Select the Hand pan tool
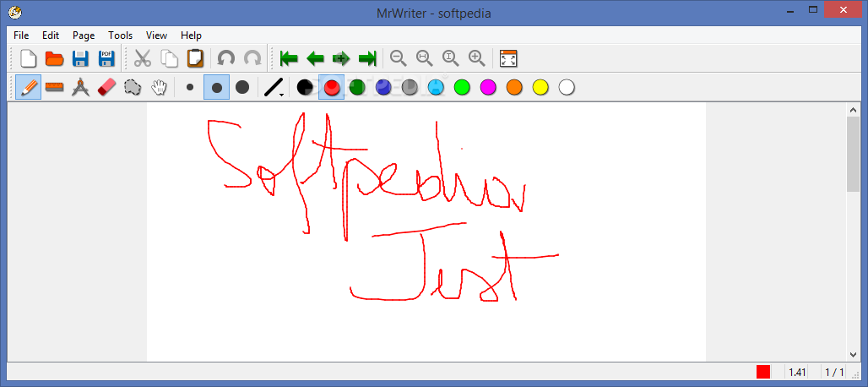Viewport: 868px width, 387px height. (159, 87)
